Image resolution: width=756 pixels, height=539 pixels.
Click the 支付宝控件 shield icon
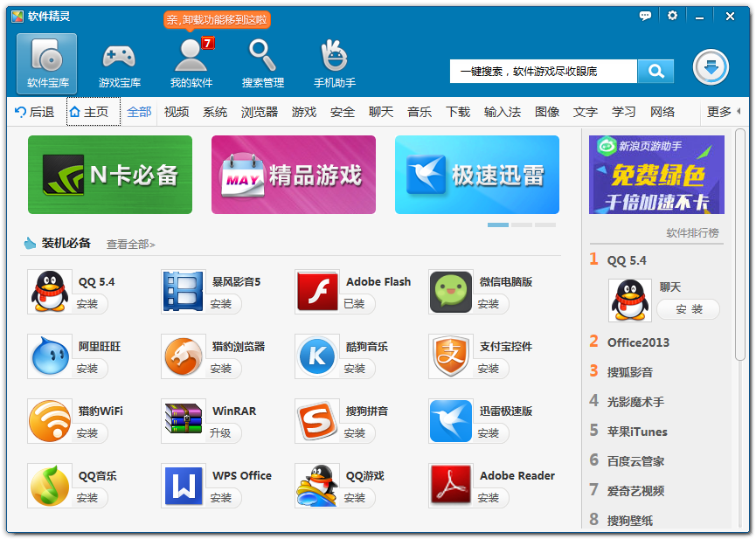tap(450, 356)
